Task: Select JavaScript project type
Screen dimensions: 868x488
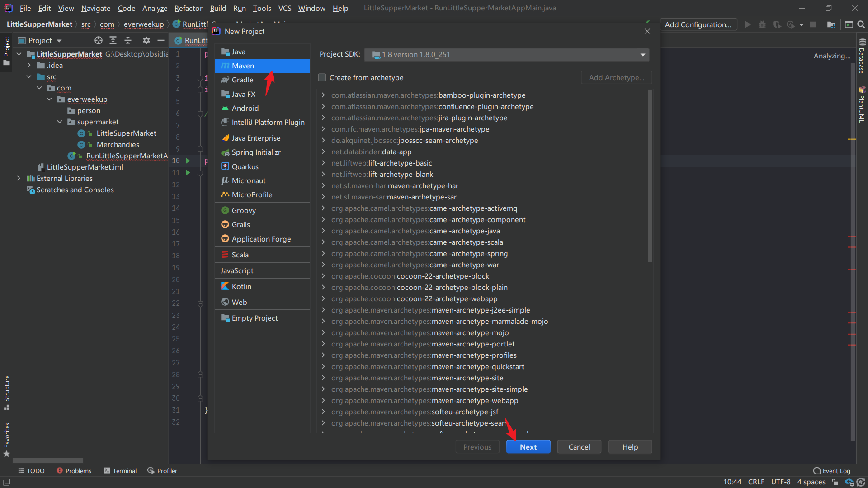Action: 262,270
